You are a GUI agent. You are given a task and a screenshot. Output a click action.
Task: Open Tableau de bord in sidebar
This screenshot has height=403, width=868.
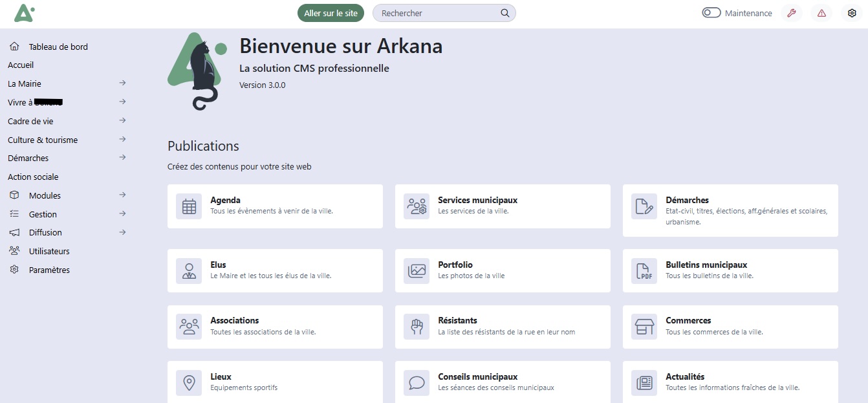pyautogui.click(x=58, y=47)
